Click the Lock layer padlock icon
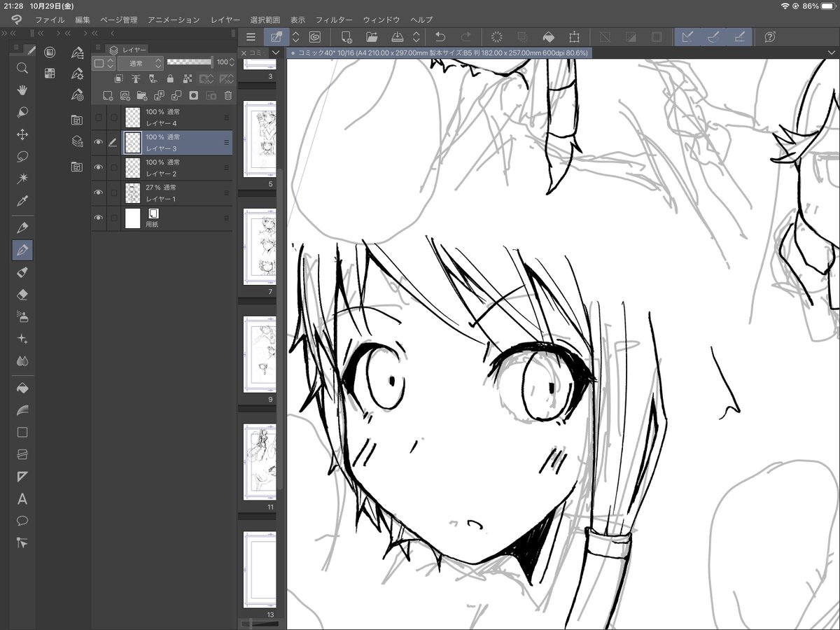 point(170,79)
